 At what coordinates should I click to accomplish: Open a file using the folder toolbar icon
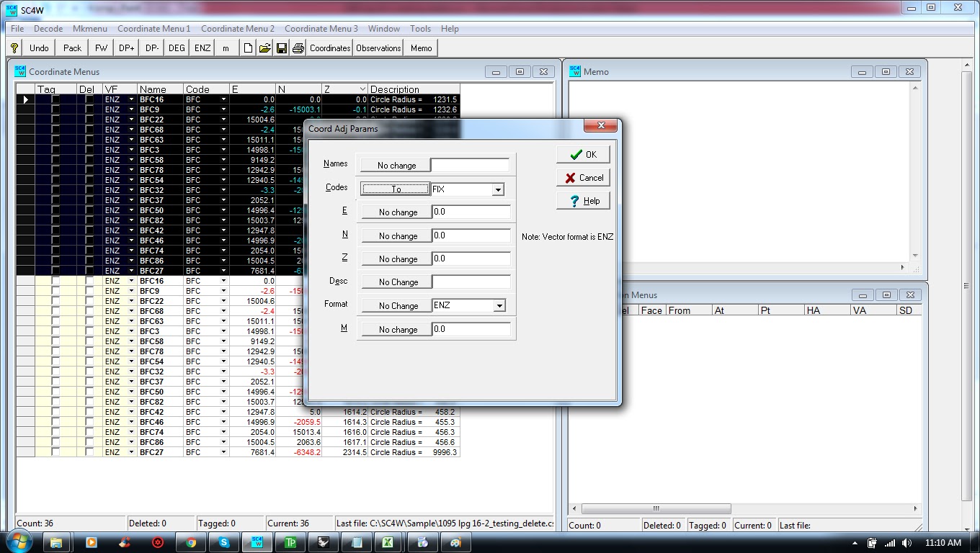point(264,48)
